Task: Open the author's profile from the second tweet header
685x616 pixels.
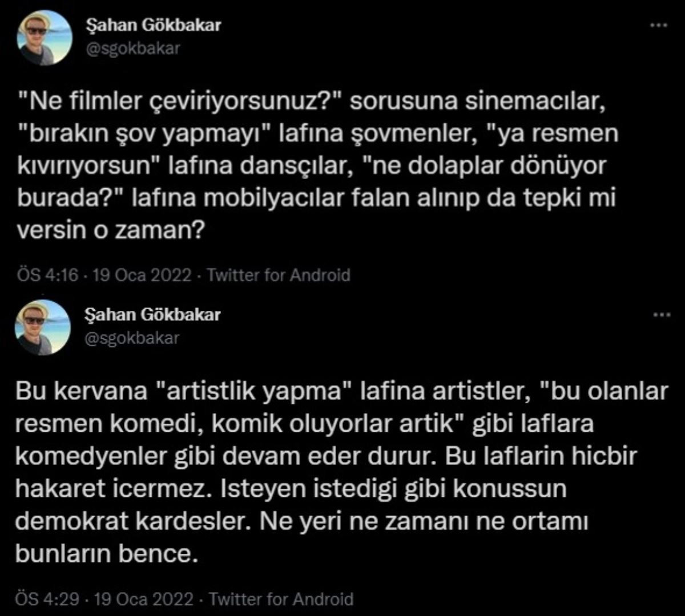Action: click(154, 313)
